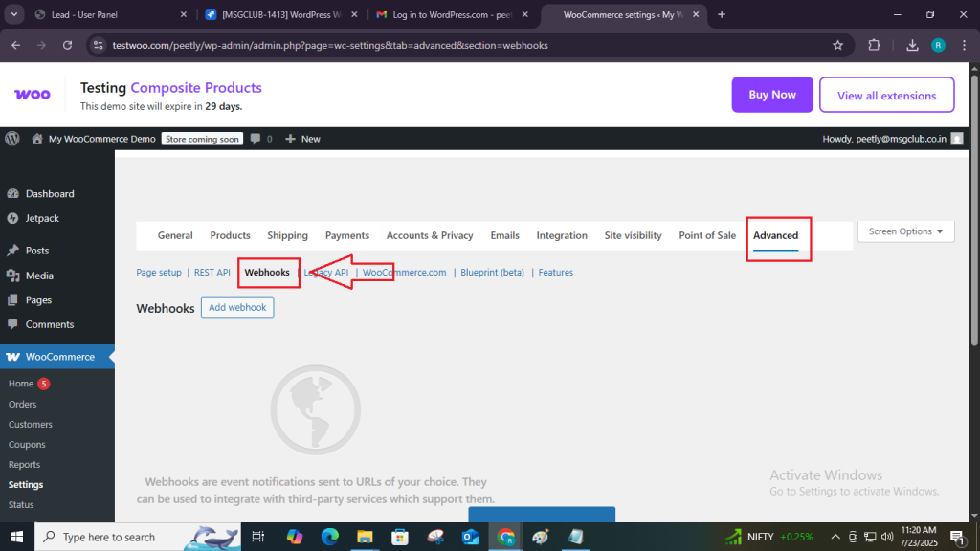This screenshot has width=980, height=551.
Task: Click the browser address bar URL
Action: point(330,45)
